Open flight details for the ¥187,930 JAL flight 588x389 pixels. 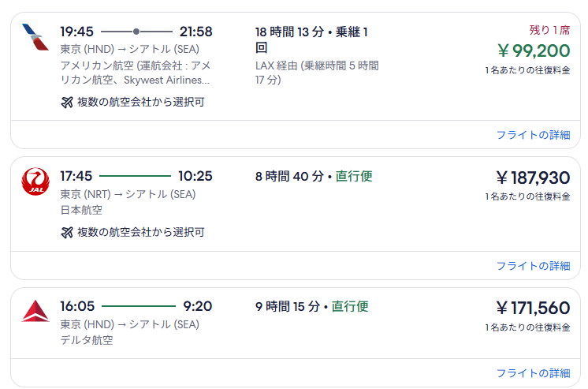533,266
